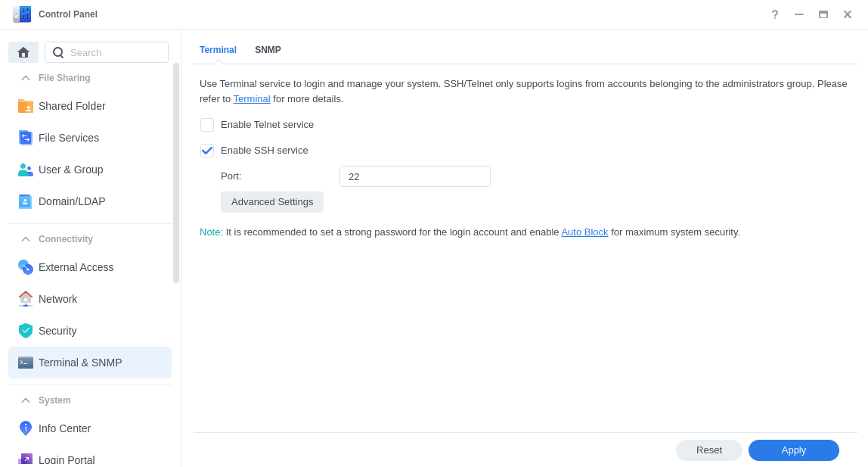Screen dimensions: 868x467
Task: Switch to the SNMP tab
Action: click(268, 49)
